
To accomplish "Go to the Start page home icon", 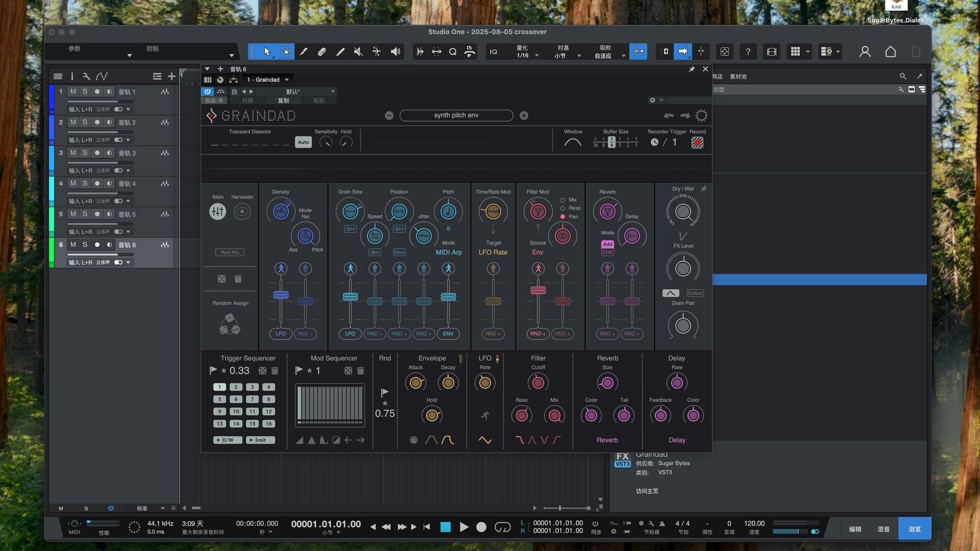I will [890, 52].
